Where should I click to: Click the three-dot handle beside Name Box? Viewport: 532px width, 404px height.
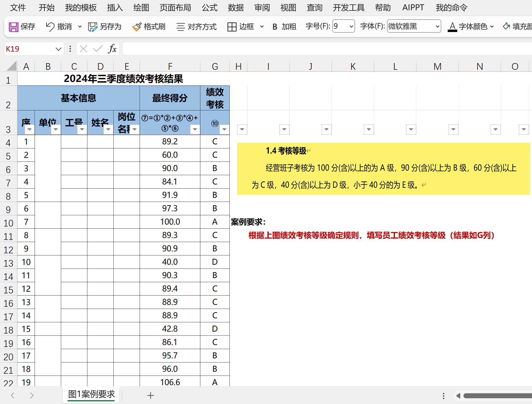point(70,49)
